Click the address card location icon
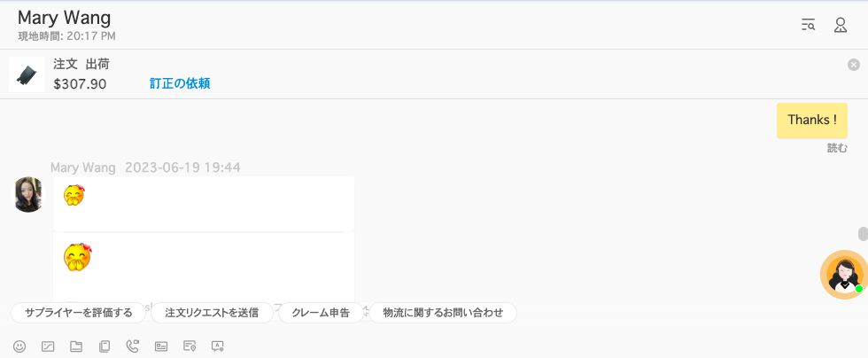Image resolution: width=868 pixels, height=358 pixels. coord(190,346)
